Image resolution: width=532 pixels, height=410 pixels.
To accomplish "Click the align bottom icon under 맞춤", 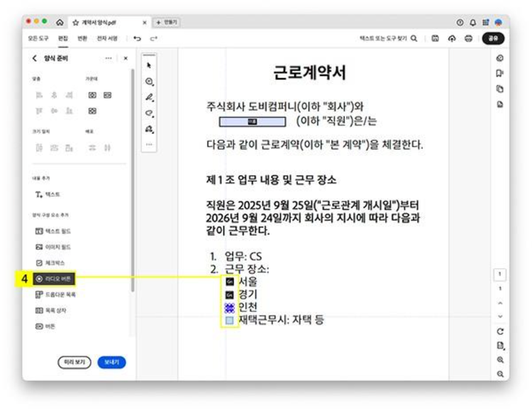I will pos(70,111).
